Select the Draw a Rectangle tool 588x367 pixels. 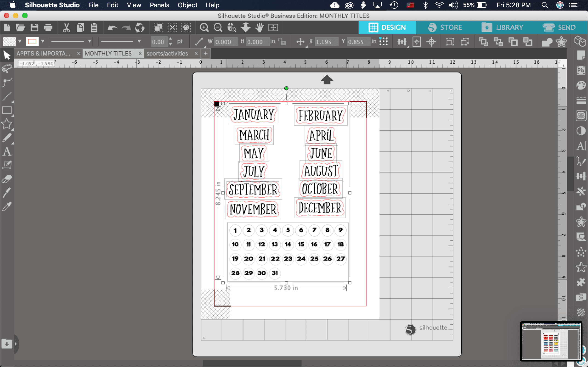pyautogui.click(x=7, y=110)
